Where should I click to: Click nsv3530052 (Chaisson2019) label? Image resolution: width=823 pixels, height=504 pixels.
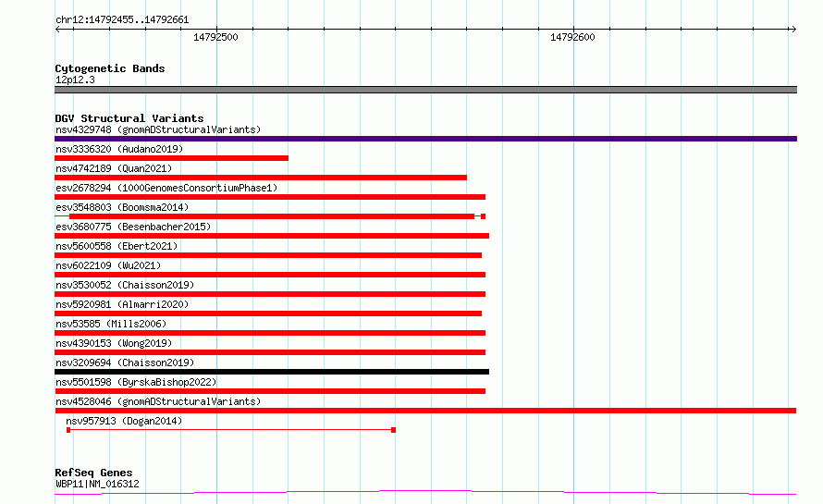(x=125, y=285)
